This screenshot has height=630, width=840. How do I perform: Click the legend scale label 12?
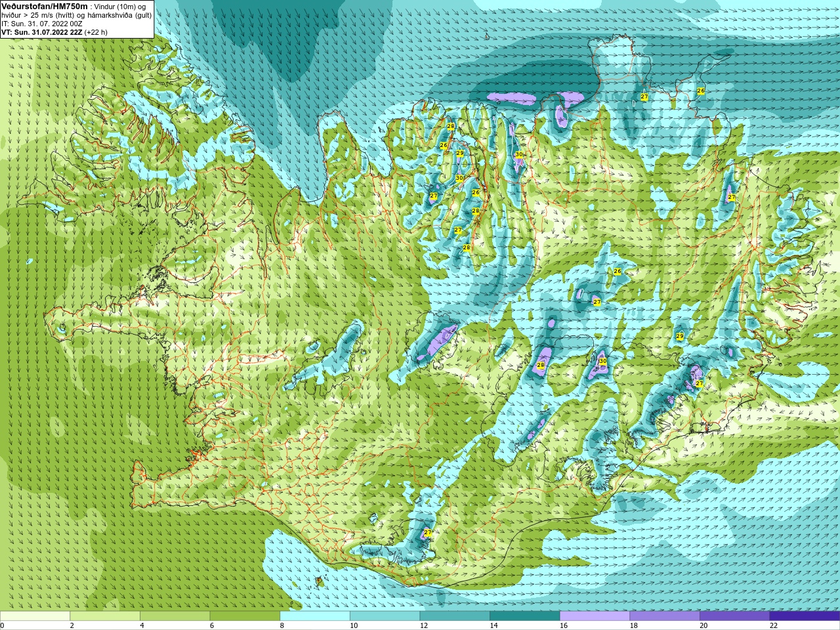coord(424,625)
